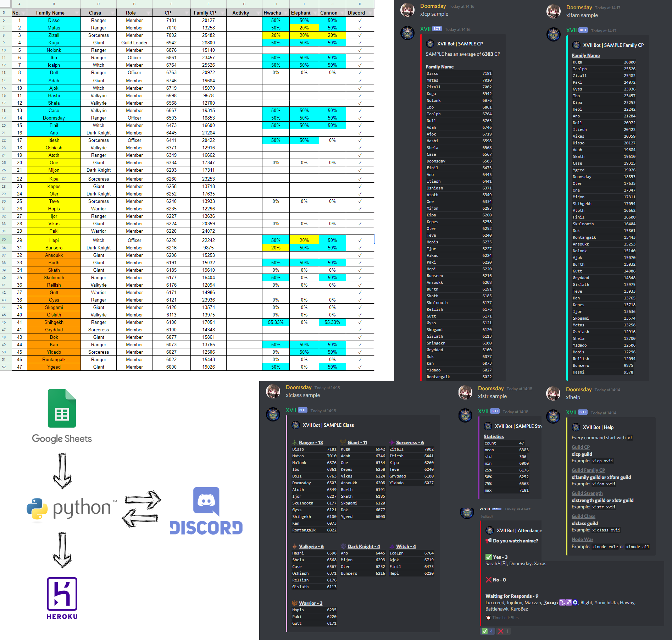Open the filter dropdown on the No. column

(23, 13)
